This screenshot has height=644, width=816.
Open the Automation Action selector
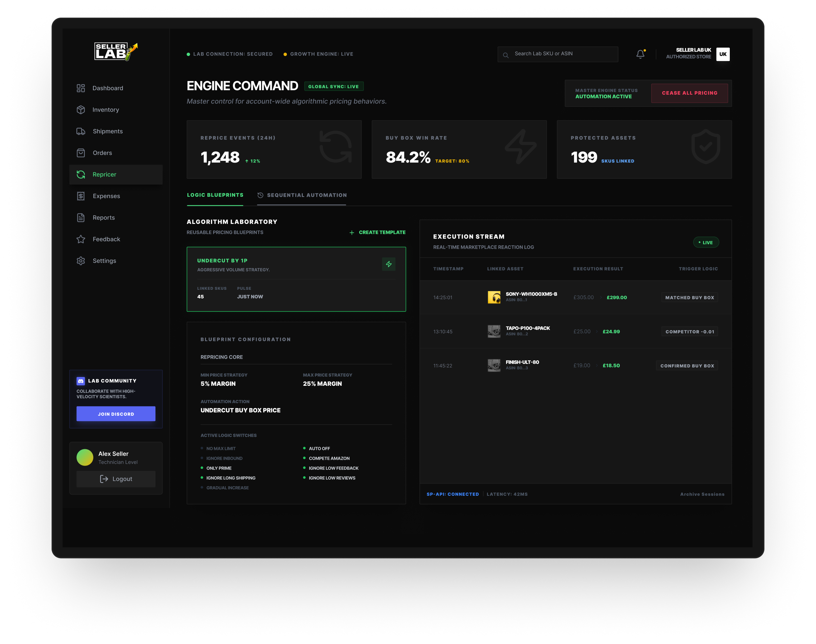(x=240, y=410)
